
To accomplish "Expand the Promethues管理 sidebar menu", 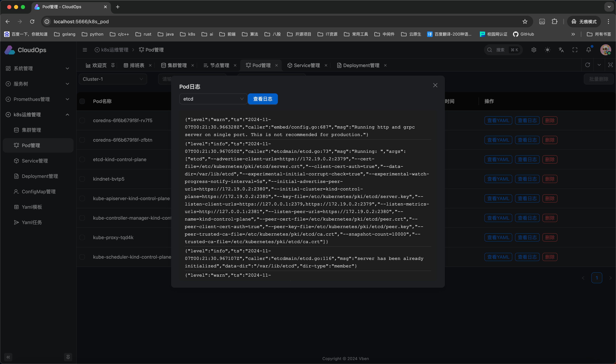I will pos(38,99).
